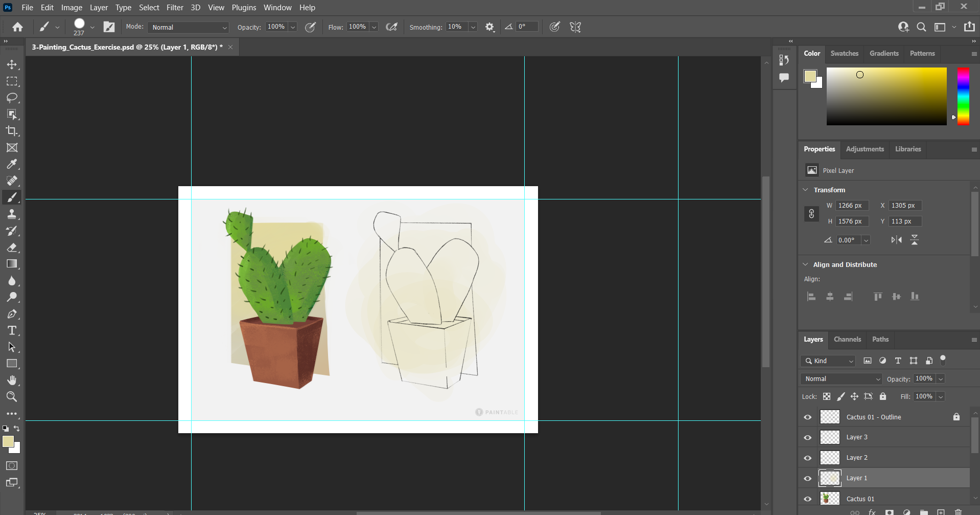This screenshot has height=515, width=980.
Task: Collapse the Transform section in Properties
Action: point(805,190)
